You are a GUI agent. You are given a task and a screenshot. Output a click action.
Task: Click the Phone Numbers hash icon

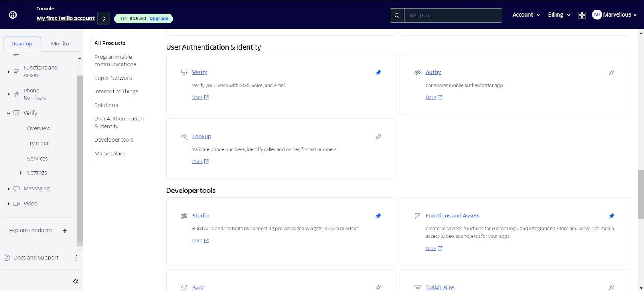pos(17,94)
